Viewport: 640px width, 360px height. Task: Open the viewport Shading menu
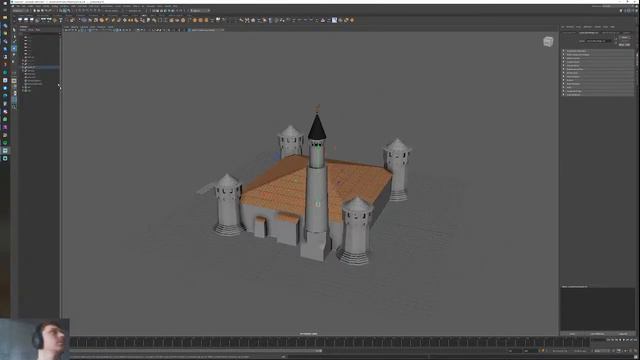click(75, 27)
